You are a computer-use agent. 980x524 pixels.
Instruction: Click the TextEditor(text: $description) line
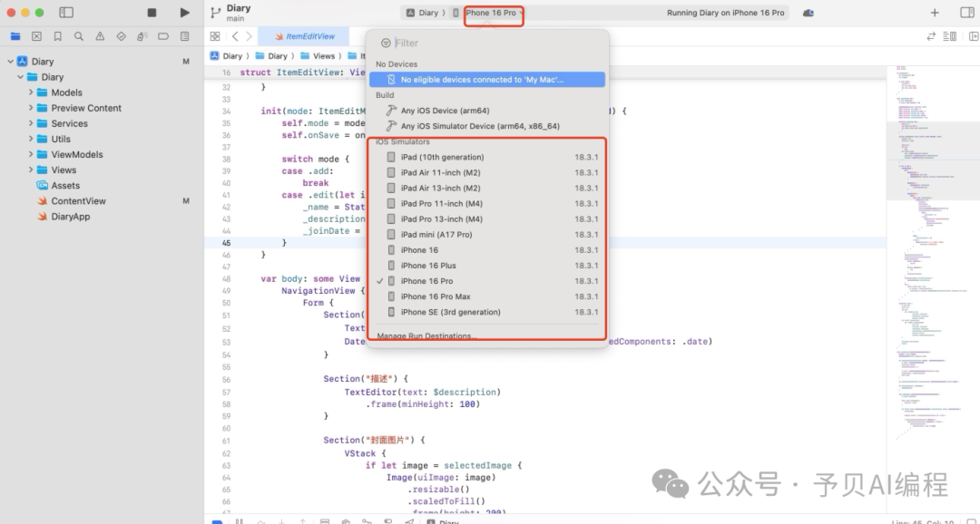coord(422,393)
